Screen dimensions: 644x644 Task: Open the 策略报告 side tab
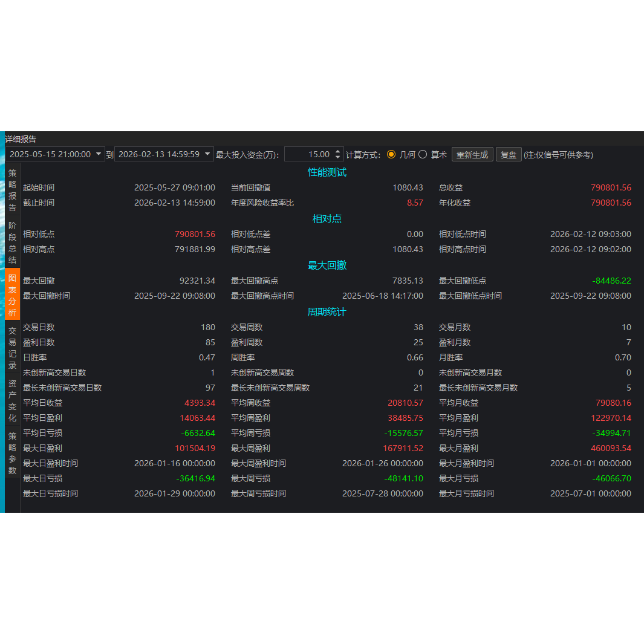[12, 190]
